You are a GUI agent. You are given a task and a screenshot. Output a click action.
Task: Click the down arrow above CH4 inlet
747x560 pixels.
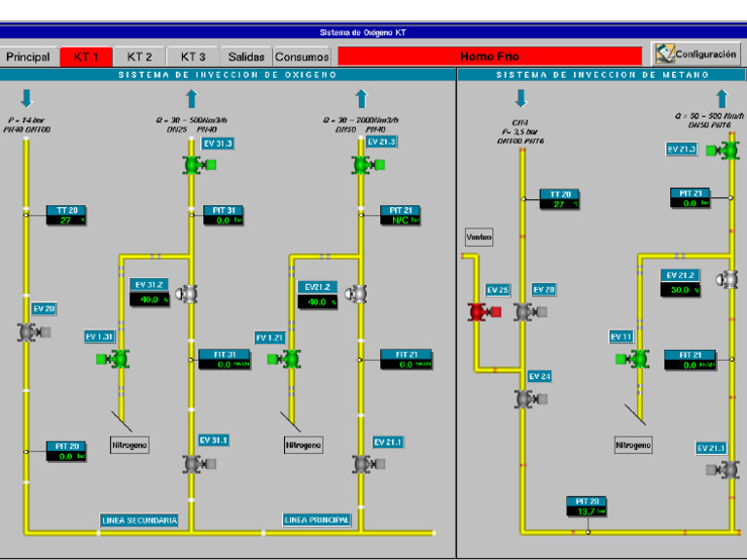tap(521, 97)
